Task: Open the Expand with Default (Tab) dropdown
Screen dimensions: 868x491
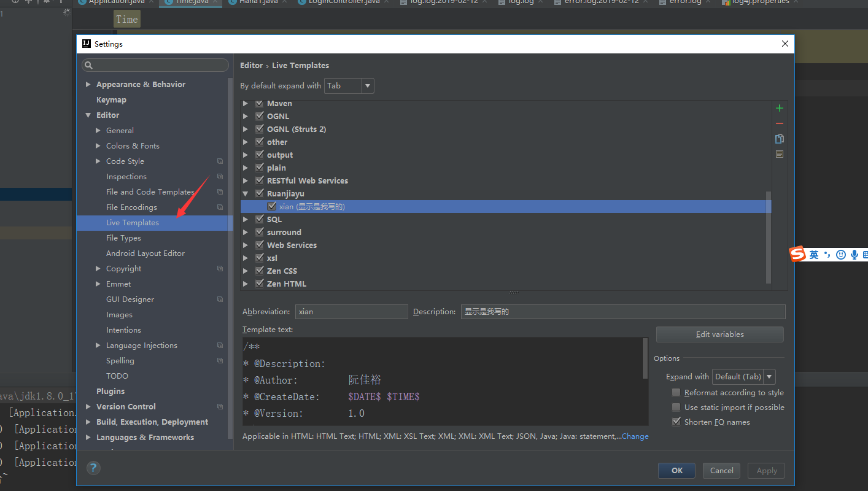Action: (743, 377)
